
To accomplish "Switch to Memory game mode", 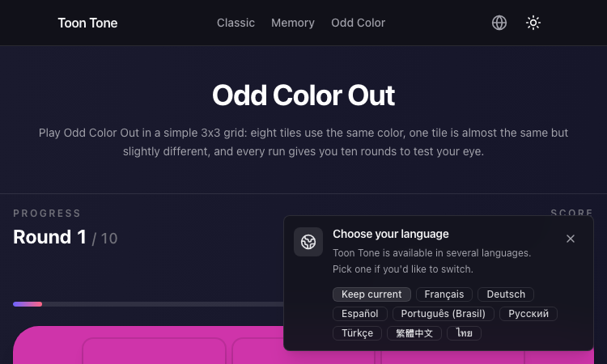I will [x=293, y=23].
